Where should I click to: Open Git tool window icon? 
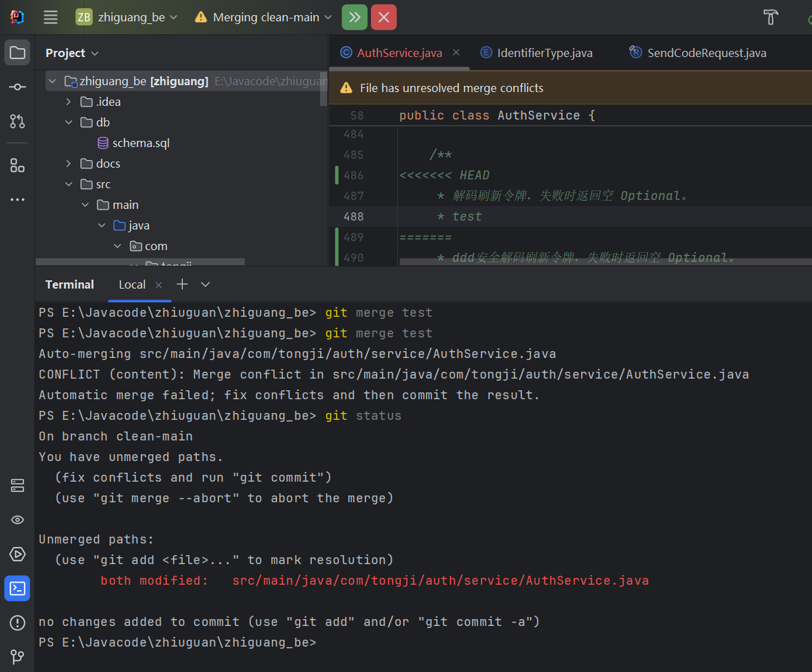pos(17,656)
